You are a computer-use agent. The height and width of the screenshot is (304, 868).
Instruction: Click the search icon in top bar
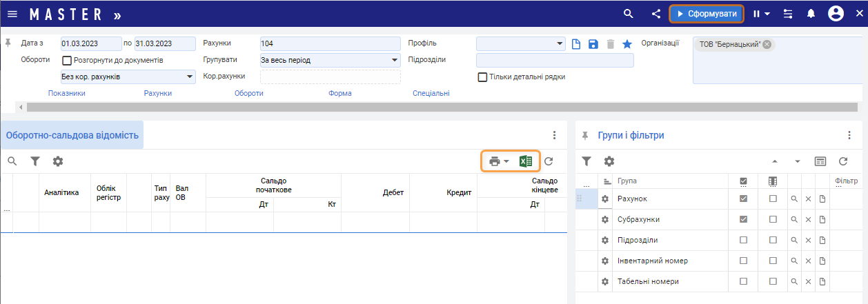click(628, 14)
